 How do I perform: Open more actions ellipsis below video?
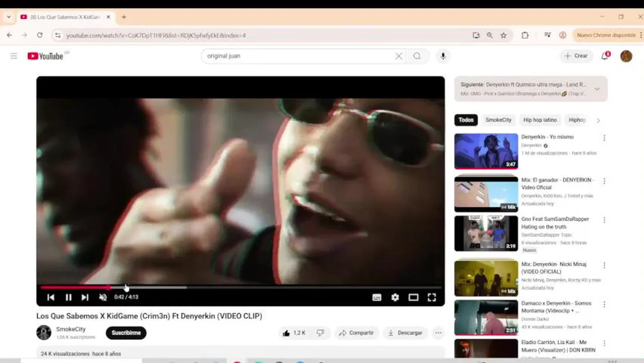[438, 333]
